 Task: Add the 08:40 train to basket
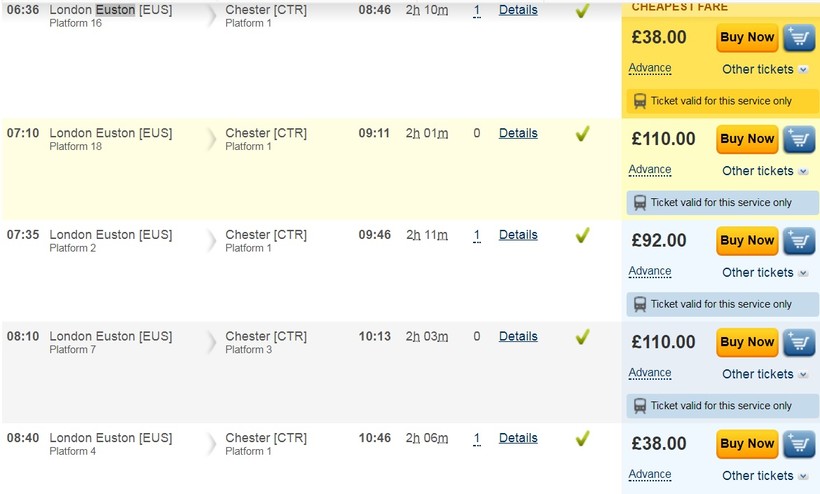point(799,444)
